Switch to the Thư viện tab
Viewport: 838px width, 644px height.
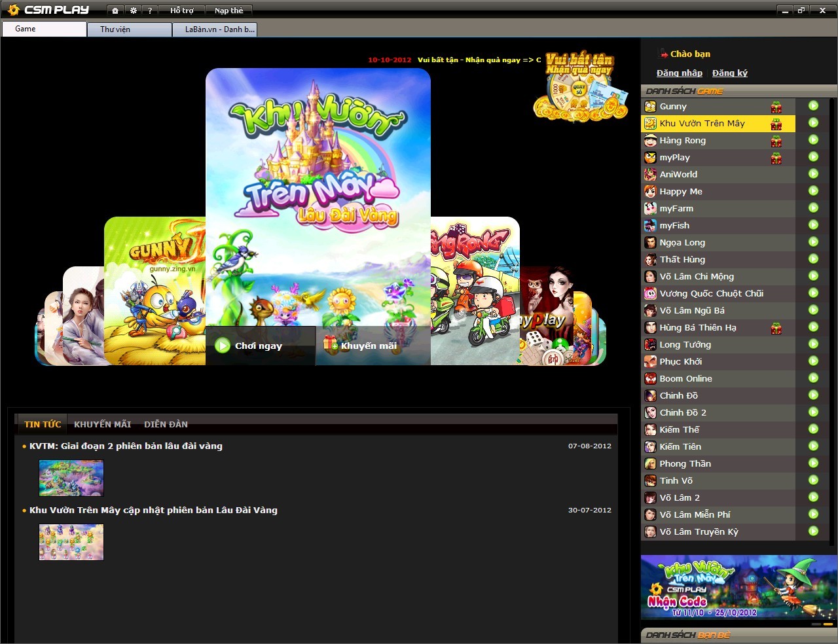click(130, 29)
